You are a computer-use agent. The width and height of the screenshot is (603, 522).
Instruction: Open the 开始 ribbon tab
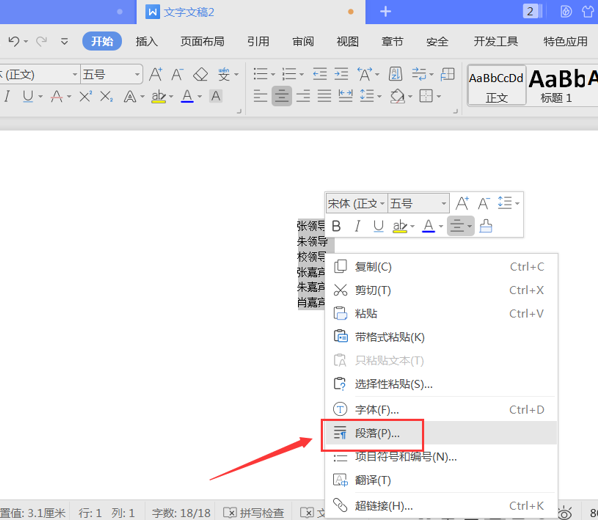point(102,41)
